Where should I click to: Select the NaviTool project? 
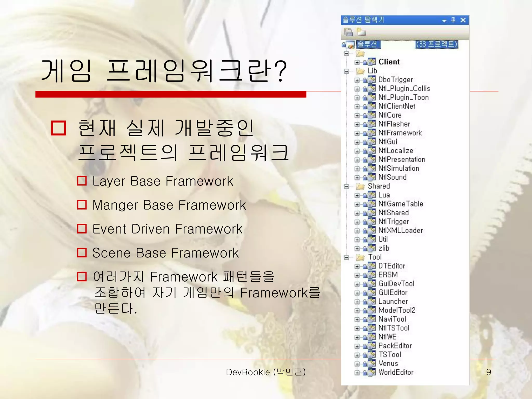click(x=392, y=319)
